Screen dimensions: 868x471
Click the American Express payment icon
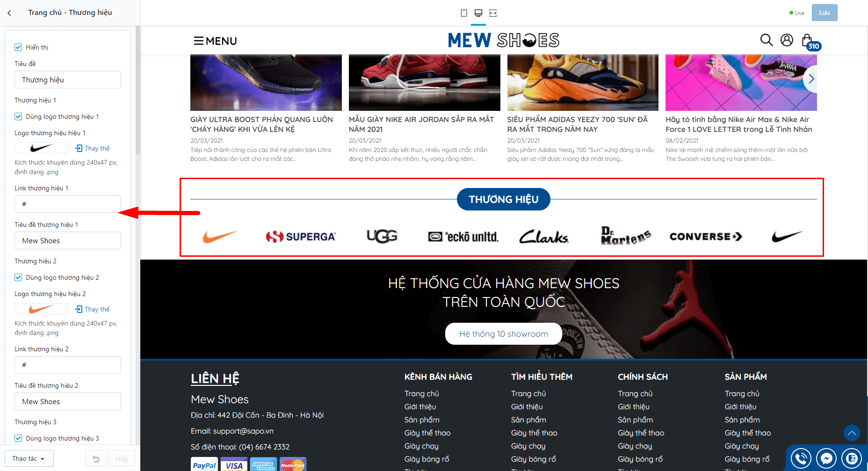click(264, 464)
